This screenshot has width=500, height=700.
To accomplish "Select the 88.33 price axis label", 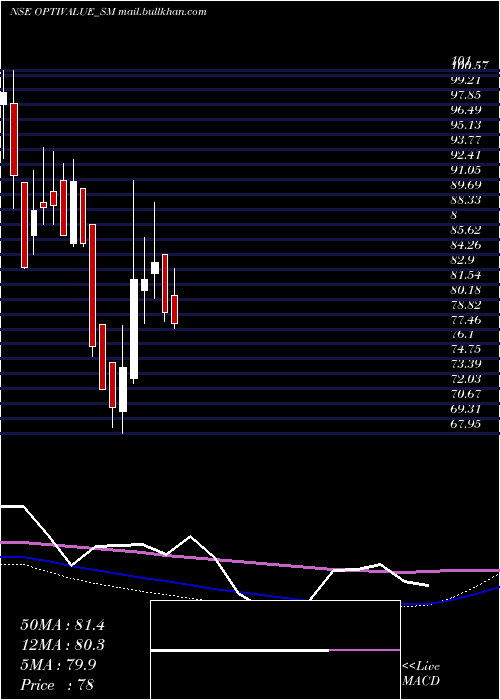I will pos(467,200).
